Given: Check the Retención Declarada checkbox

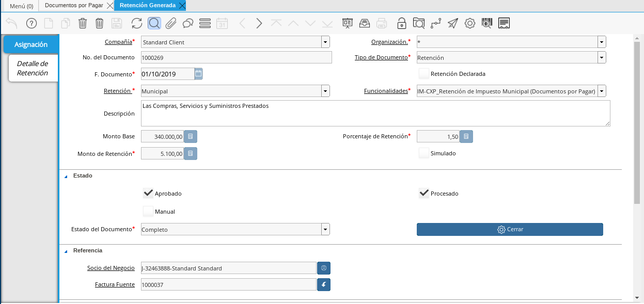Looking at the screenshot, I should tap(423, 74).
